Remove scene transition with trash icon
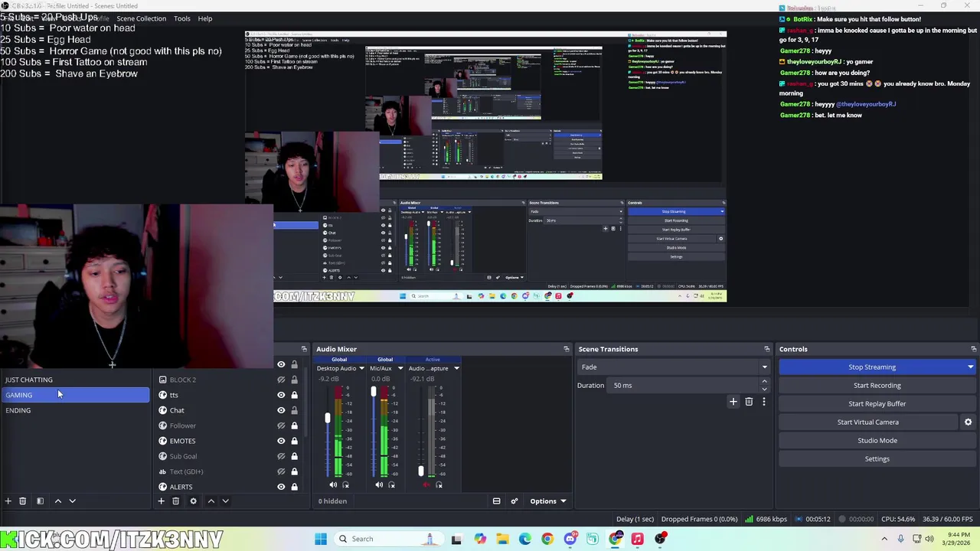The image size is (980, 551). (x=749, y=402)
